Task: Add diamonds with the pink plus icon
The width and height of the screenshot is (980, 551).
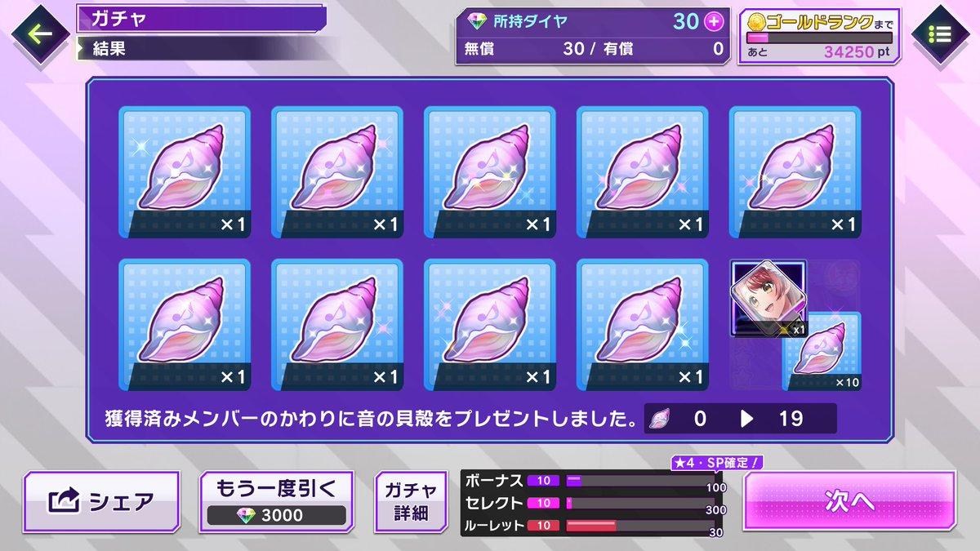Action: coord(713,21)
